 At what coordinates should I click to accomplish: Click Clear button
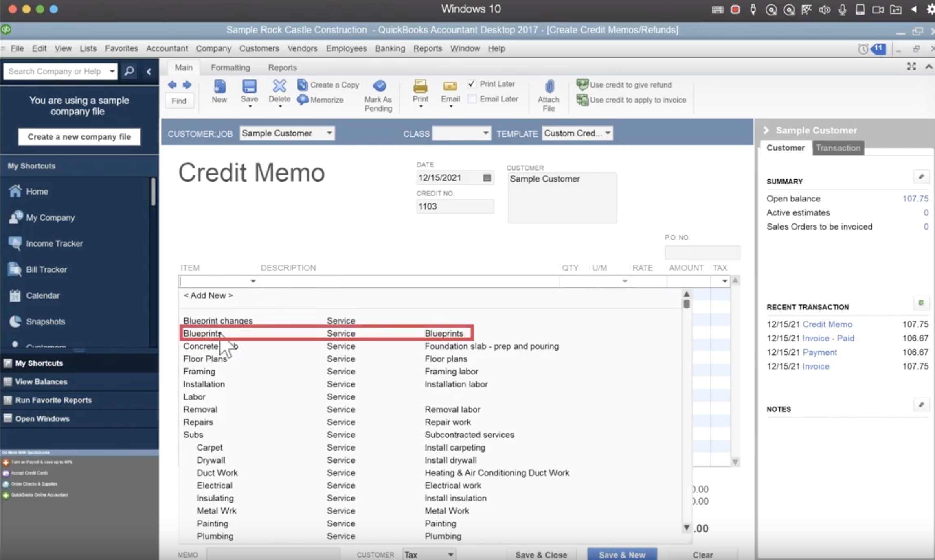(x=703, y=555)
